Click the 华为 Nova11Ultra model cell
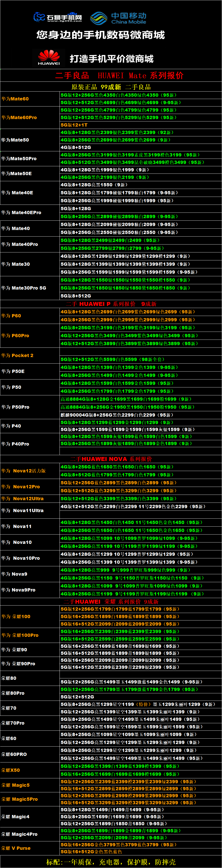The image size is (222, 868). click(x=30, y=510)
